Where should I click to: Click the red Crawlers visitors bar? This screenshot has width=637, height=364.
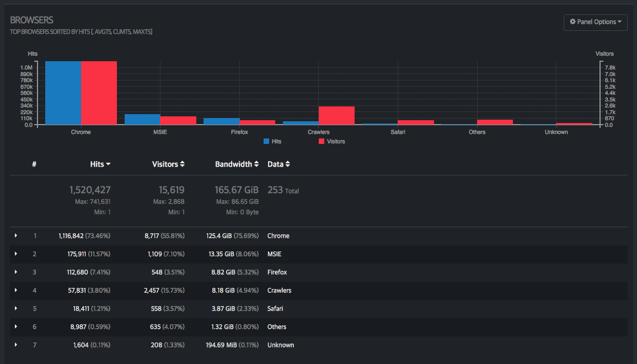(x=336, y=115)
